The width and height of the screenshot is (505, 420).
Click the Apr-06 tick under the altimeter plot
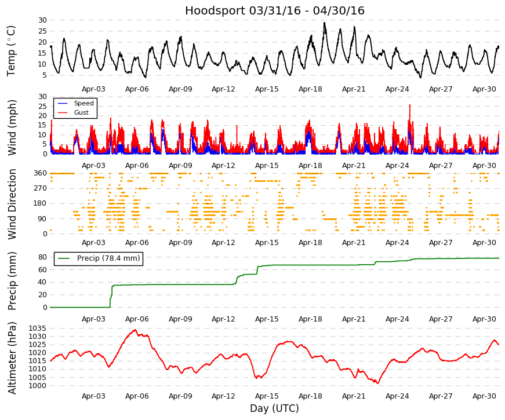tap(137, 396)
